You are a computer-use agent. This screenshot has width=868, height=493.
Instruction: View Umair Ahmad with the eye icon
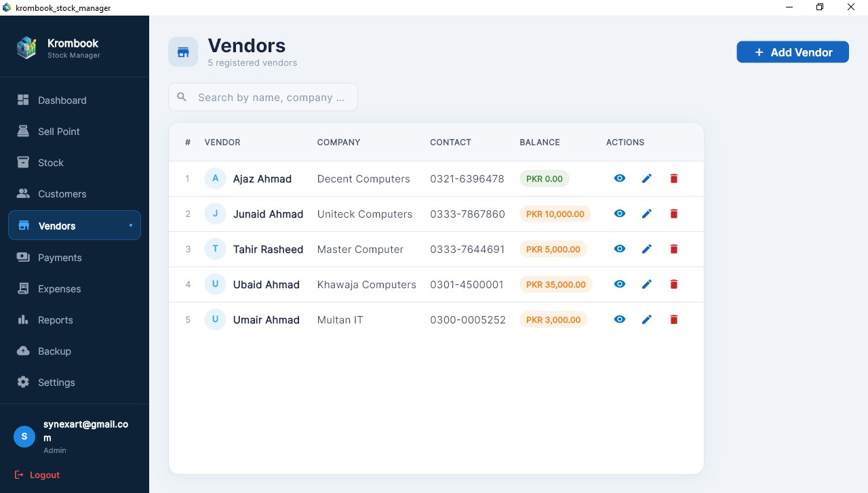pos(619,319)
